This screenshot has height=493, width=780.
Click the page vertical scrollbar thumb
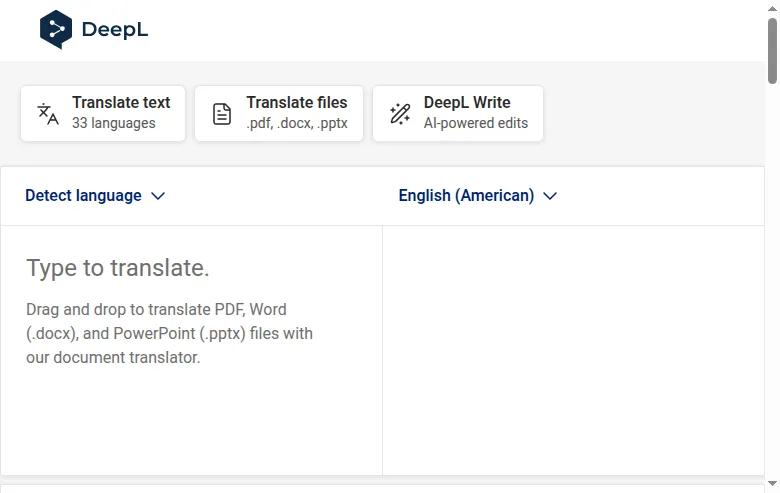pos(772,51)
